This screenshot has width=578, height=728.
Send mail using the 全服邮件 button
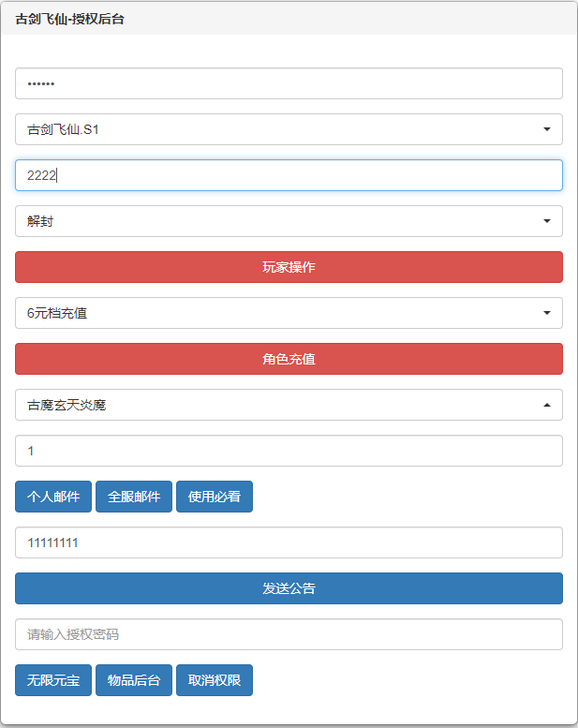point(134,497)
